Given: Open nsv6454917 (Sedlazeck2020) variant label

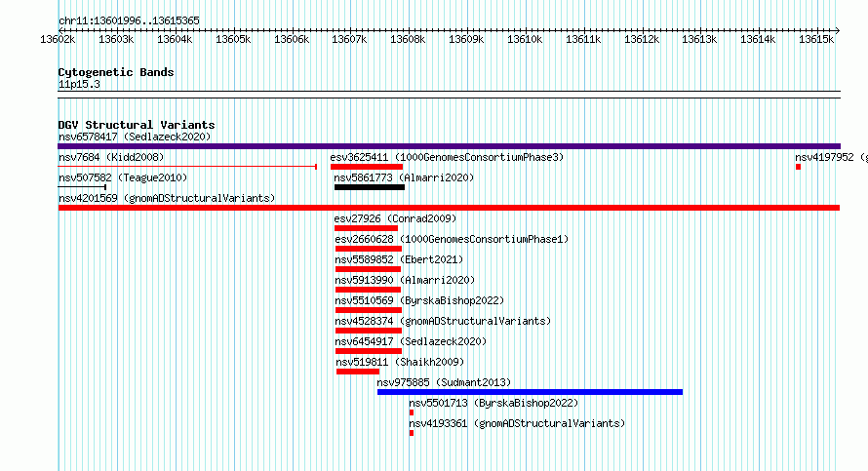Looking at the screenshot, I should coord(411,341).
